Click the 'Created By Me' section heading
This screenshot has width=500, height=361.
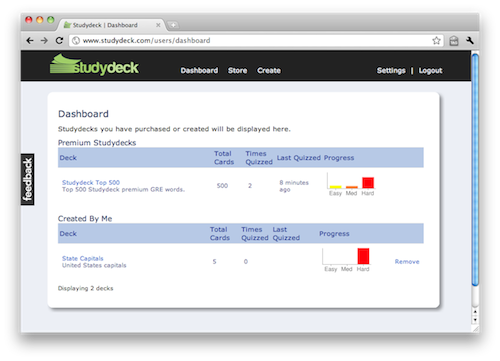[x=85, y=219]
